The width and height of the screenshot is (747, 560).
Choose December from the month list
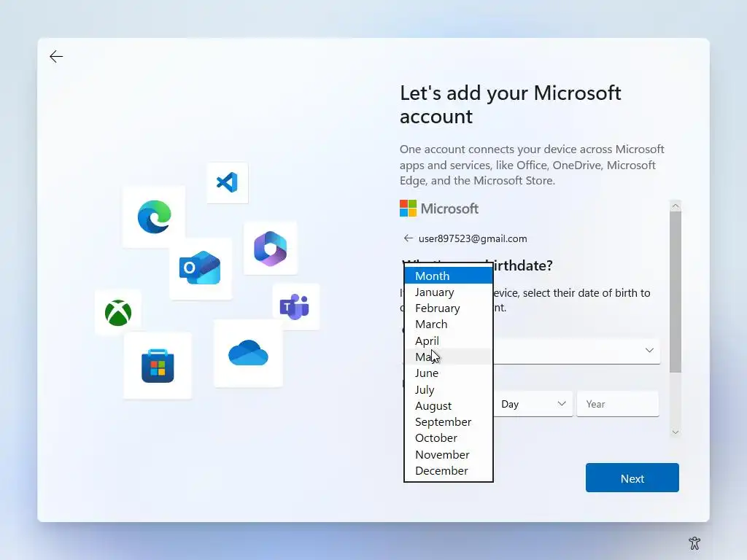click(x=449, y=470)
